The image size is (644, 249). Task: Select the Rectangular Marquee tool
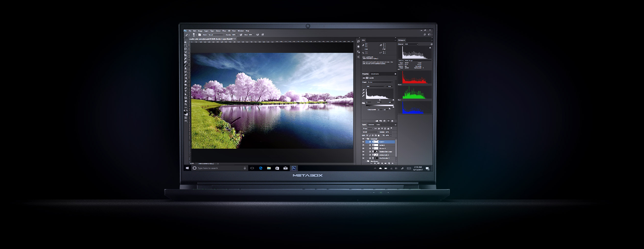(185, 45)
